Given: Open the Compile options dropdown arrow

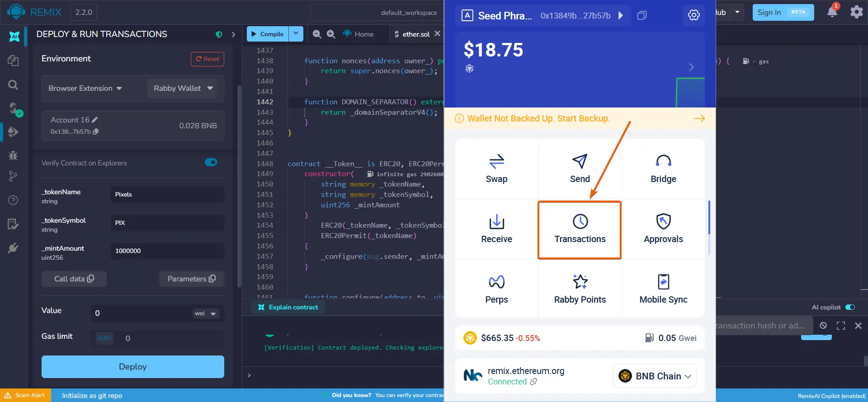Looking at the screenshot, I should [296, 34].
